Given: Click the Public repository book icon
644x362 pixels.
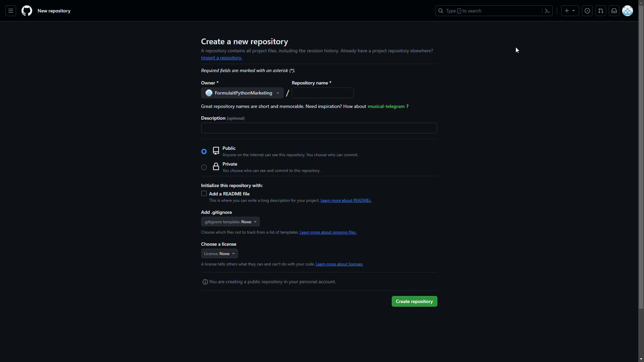Looking at the screenshot, I should pos(216,151).
